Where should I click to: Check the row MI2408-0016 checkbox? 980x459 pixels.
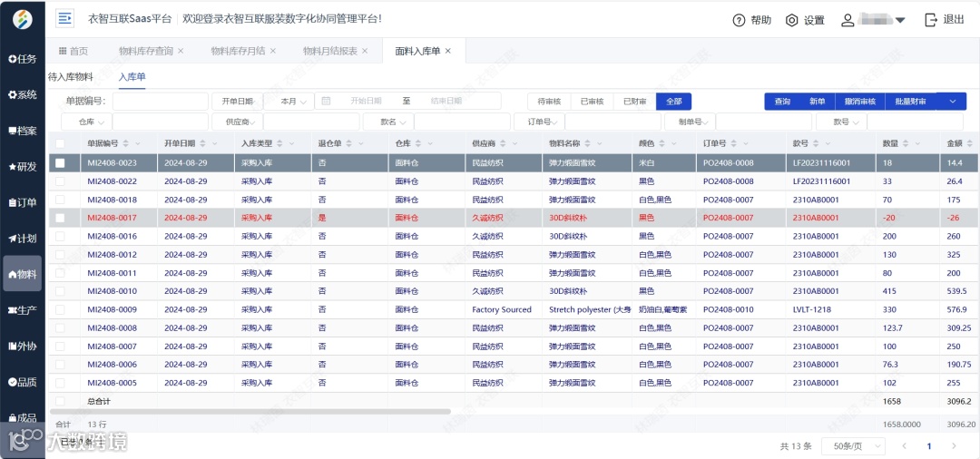click(60, 236)
